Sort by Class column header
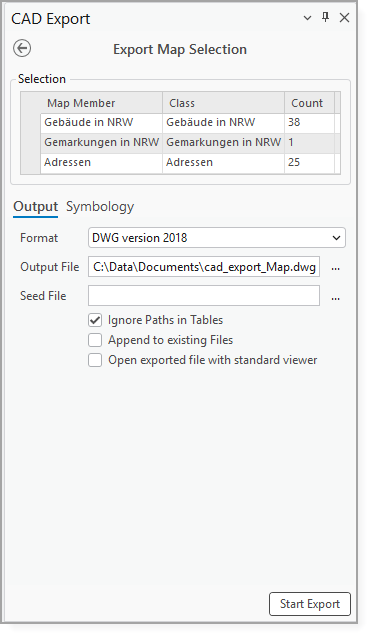The width and height of the screenshot is (373, 639). [x=223, y=103]
